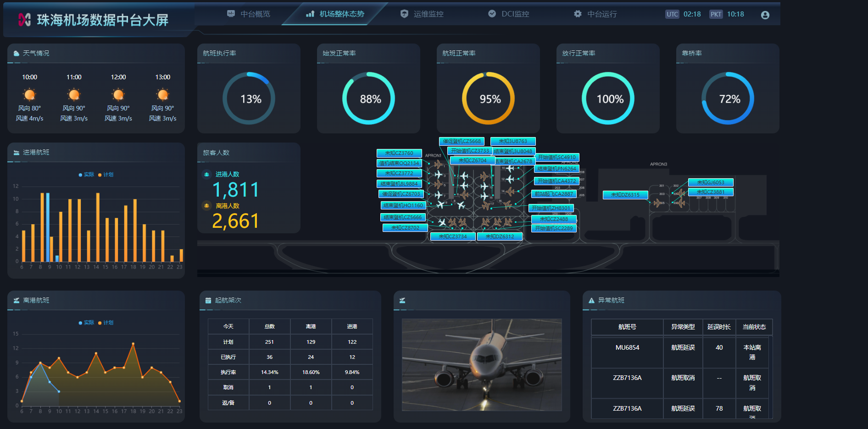Hide the 计划 series in 离港航班 chart
This screenshot has height=429, width=868.
point(106,323)
